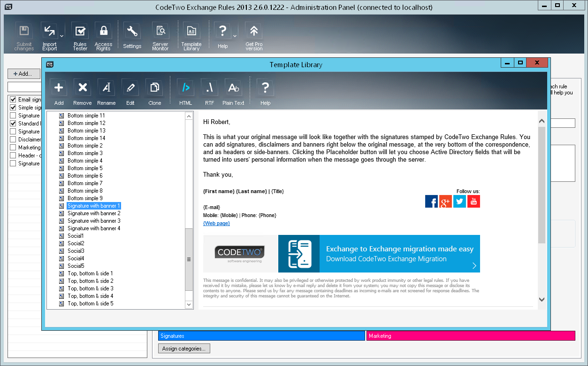Image resolution: width=588 pixels, height=366 pixels.
Task: Select Top, bottom & side 2 template
Action: (x=90, y=281)
